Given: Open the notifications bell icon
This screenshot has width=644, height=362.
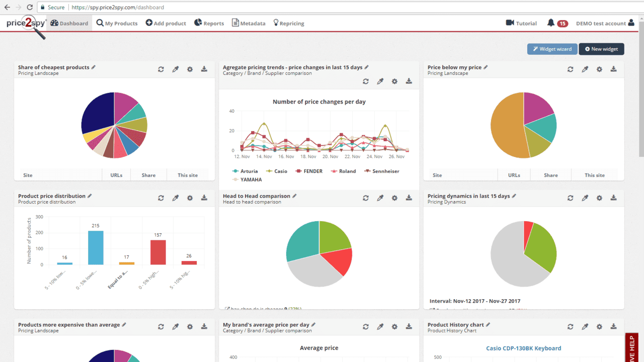Looking at the screenshot, I should pos(551,23).
